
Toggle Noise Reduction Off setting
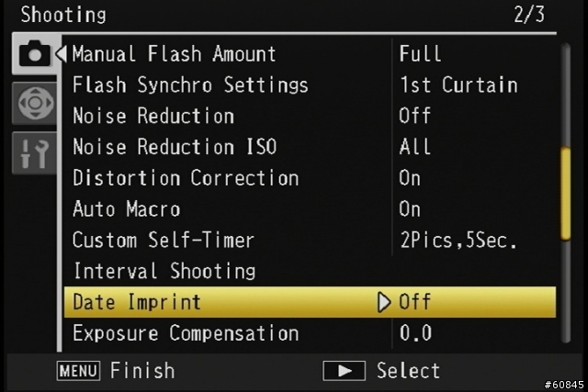[x=414, y=116]
